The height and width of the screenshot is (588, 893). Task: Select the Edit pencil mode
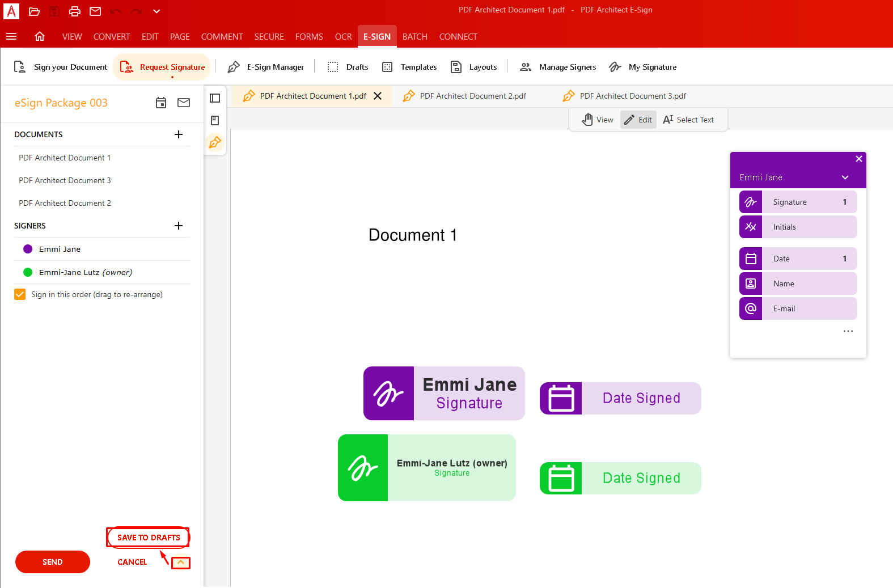coord(638,120)
